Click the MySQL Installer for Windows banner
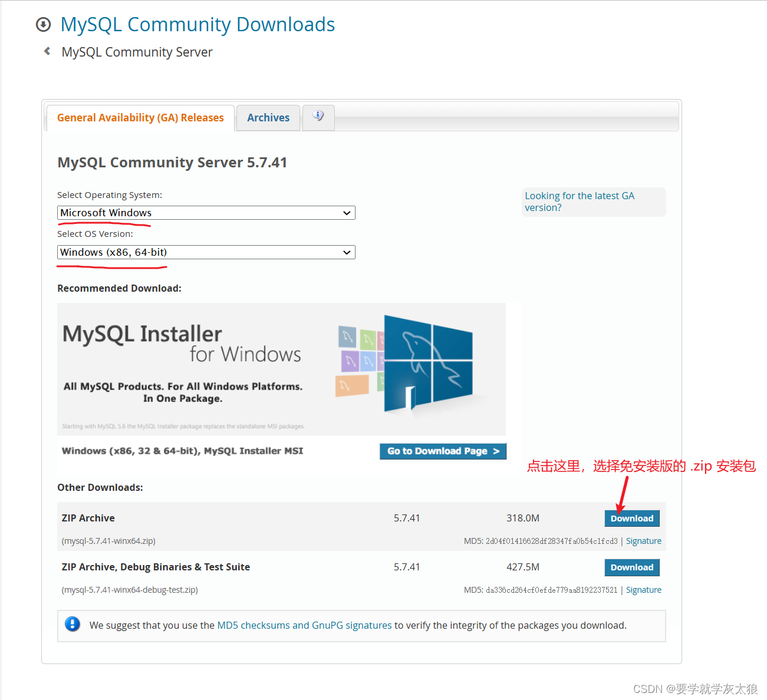The height and width of the screenshot is (700, 767). click(281, 369)
